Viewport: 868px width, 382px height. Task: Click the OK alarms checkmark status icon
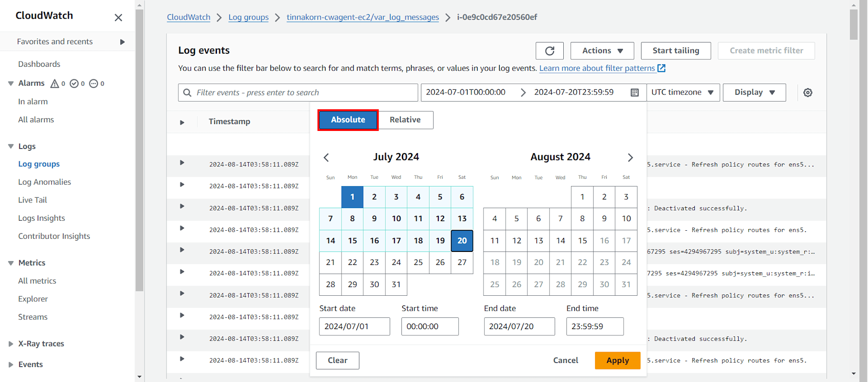coord(74,83)
